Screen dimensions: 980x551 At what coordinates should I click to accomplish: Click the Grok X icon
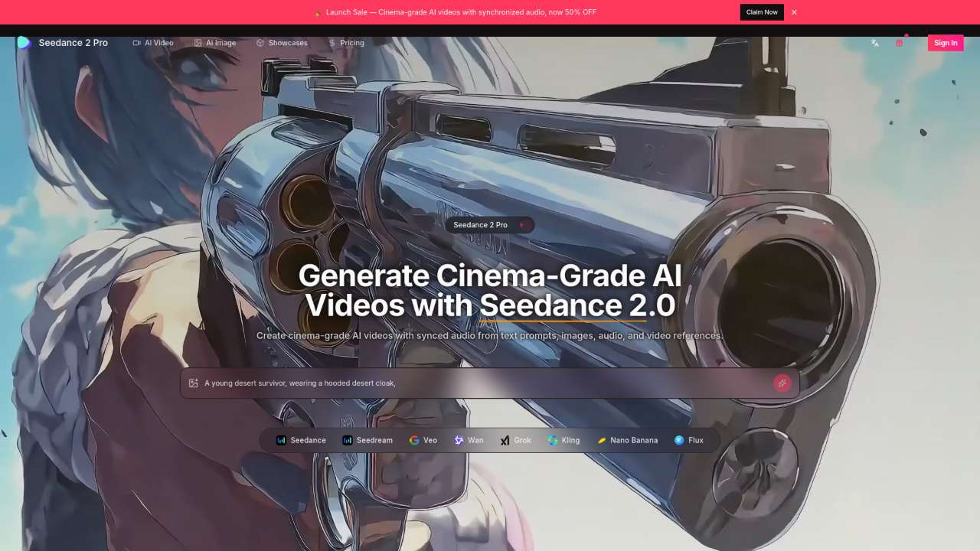[505, 440]
